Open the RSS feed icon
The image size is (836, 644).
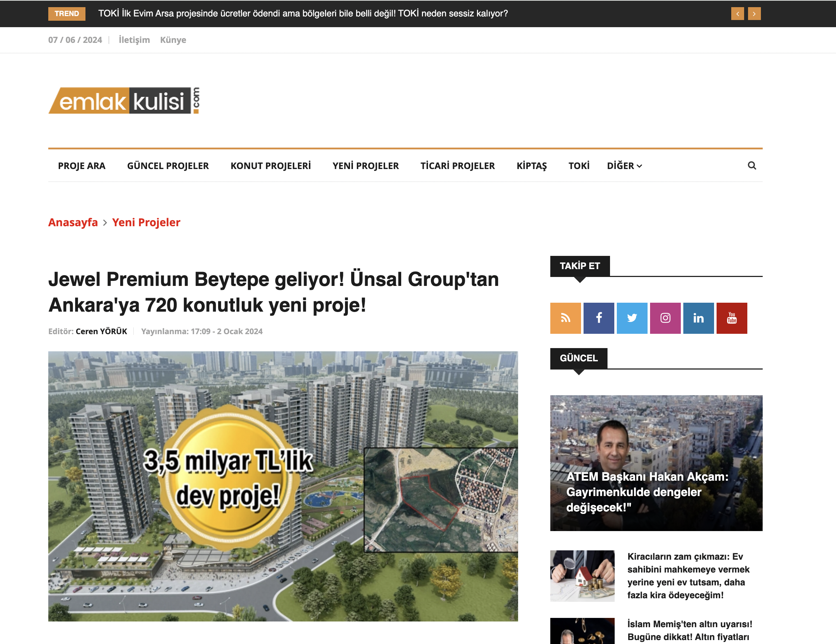pos(565,318)
